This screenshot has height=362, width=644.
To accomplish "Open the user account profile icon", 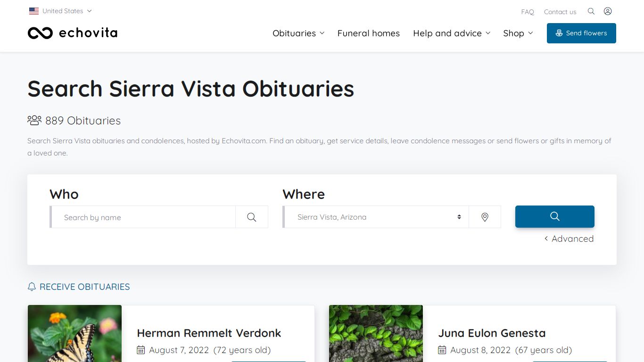I will point(608,11).
